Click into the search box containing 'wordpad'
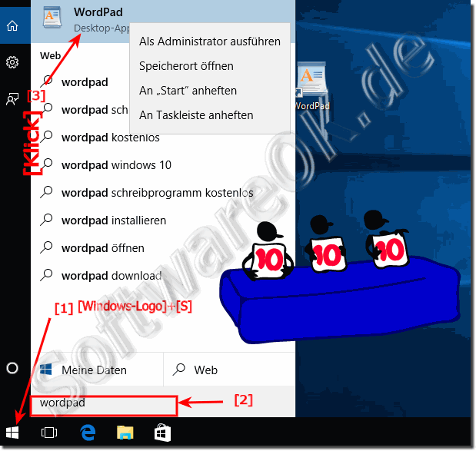 click(x=104, y=405)
